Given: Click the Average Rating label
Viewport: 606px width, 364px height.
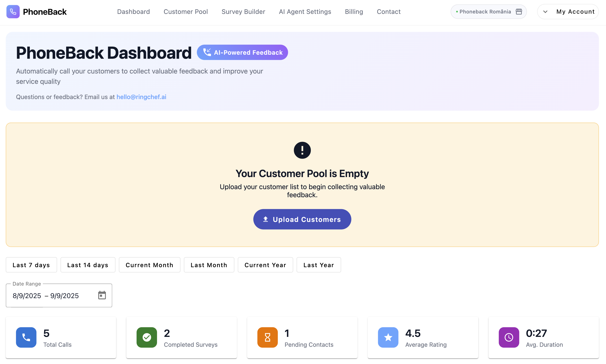Looking at the screenshot, I should [426, 345].
